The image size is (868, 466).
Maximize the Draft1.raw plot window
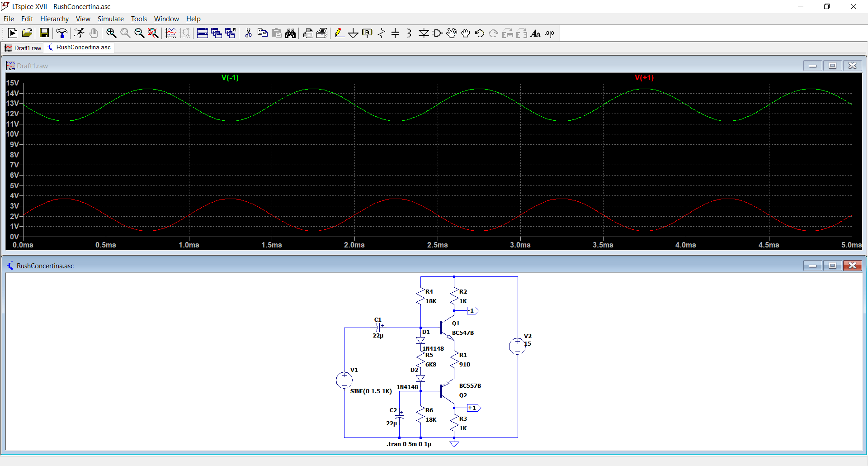[x=832, y=66]
